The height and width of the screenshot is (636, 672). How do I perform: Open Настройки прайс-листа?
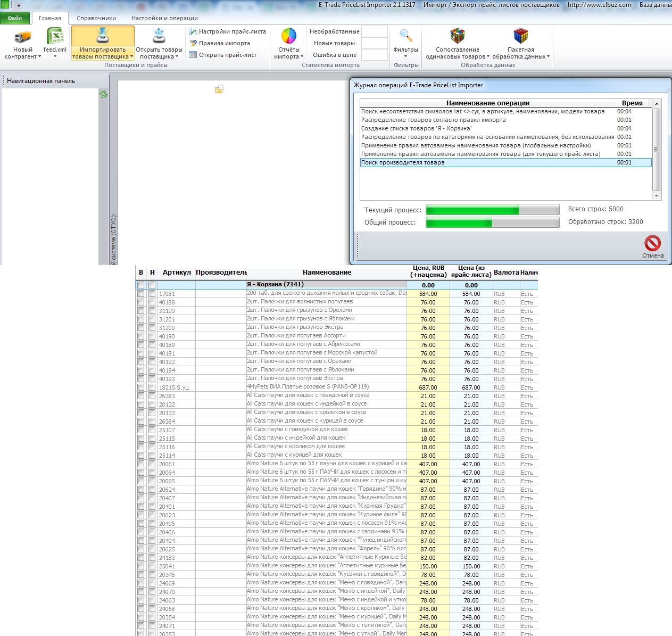click(227, 31)
